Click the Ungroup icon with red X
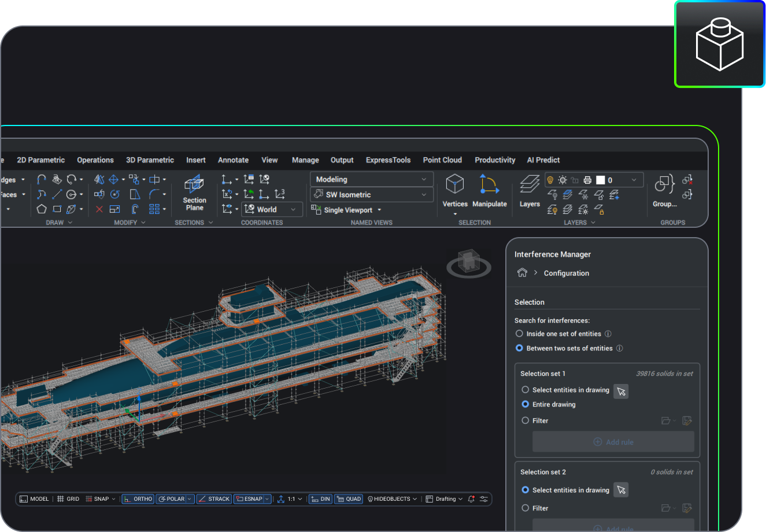This screenshot has width=766, height=532. 687,180
